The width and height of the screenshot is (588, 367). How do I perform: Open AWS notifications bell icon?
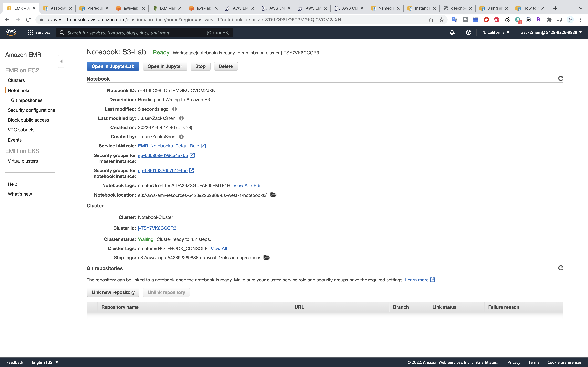[x=452, y=33]
